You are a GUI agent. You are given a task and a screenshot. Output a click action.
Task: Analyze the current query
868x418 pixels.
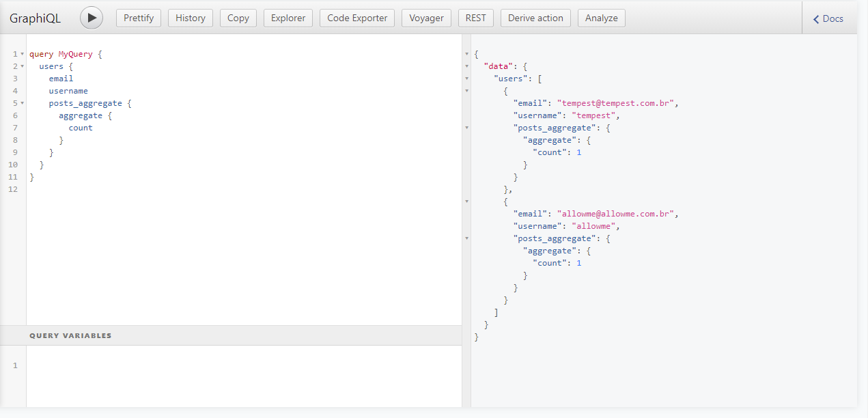601,18
